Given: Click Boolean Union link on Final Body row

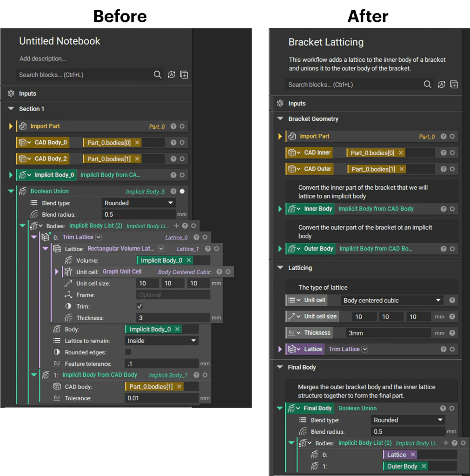Looking at the screenshot, I should click(357, 408).
